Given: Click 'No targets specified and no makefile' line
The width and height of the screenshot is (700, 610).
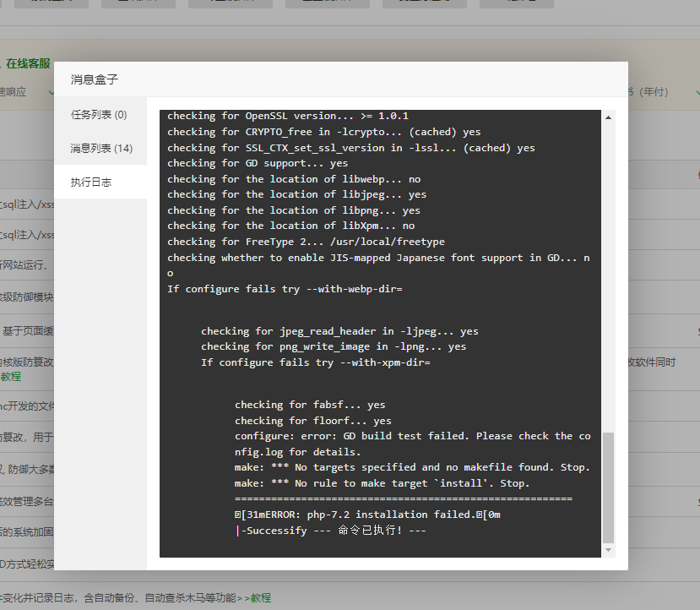Looking at the screenshot, I should pyautogui.click(x=412, y=467).
